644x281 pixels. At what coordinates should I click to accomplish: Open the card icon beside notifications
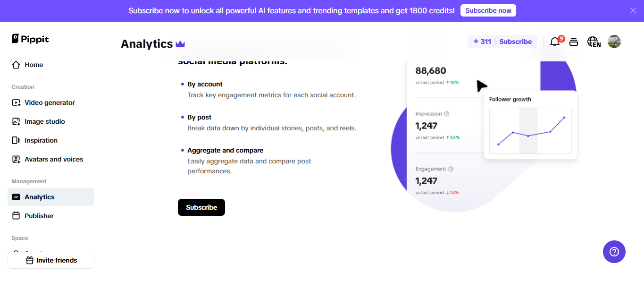tap(574, 42)
